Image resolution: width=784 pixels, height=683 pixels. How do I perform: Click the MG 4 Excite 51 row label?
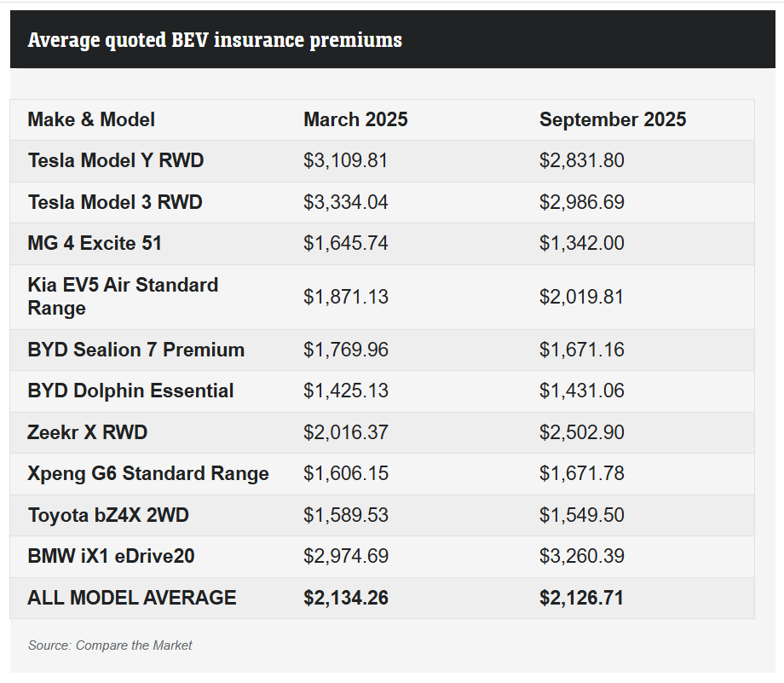coord(95,243)
